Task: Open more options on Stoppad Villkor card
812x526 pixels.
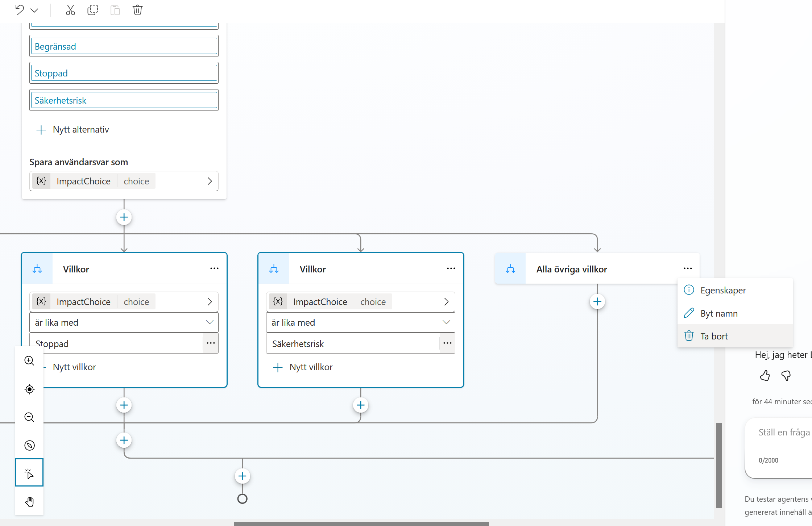Action: (214, 268)
